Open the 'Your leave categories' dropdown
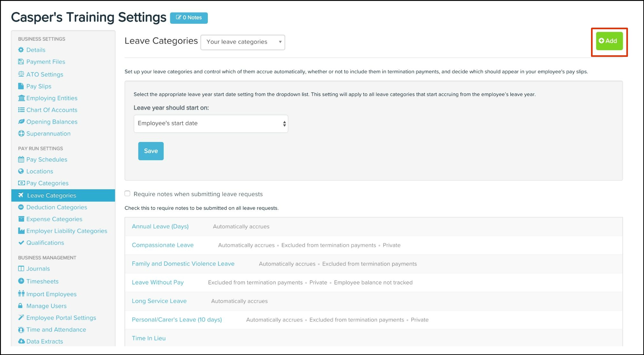644x355 pixels. pos(243,42)
